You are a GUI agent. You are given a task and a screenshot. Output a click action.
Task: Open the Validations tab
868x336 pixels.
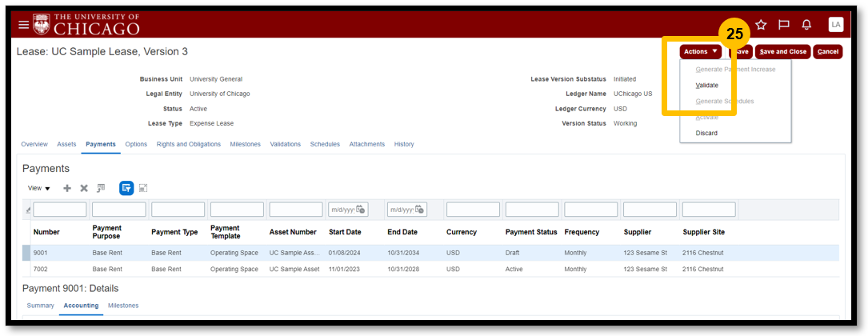point(285,144)
